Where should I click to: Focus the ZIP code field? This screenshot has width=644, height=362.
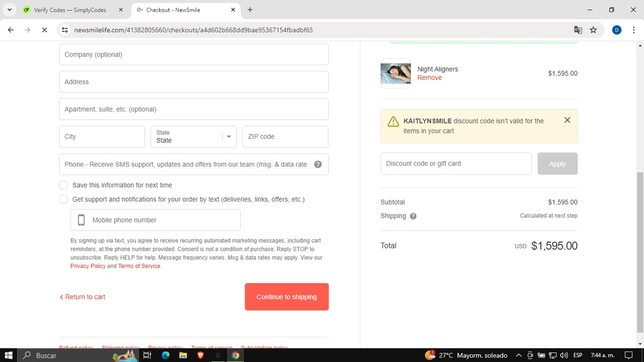click(285, 137)
